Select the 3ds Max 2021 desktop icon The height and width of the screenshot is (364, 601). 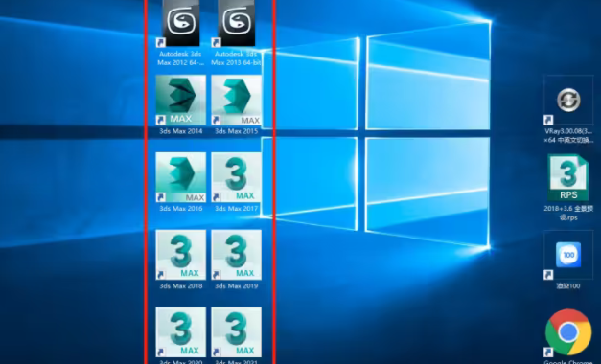tap(236, 332)
